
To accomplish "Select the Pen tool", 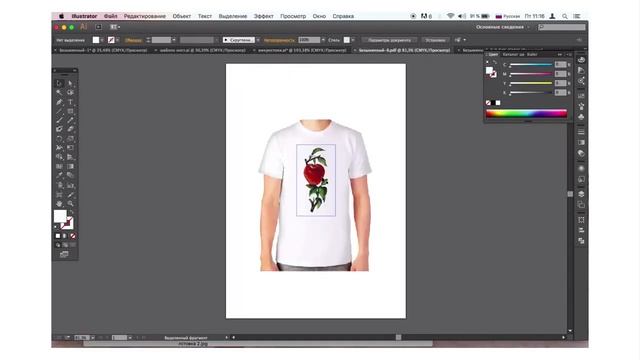I will tap(59, 102).
